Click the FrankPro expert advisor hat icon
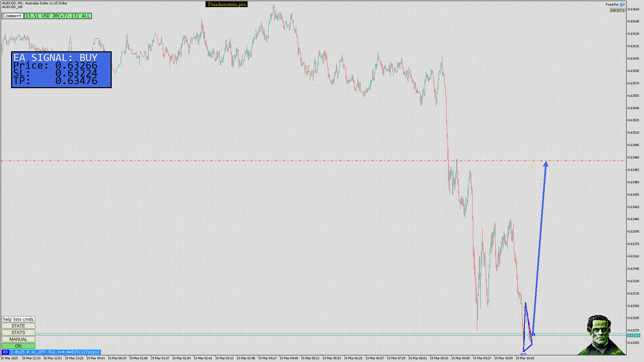 click(x=623, y=5)
